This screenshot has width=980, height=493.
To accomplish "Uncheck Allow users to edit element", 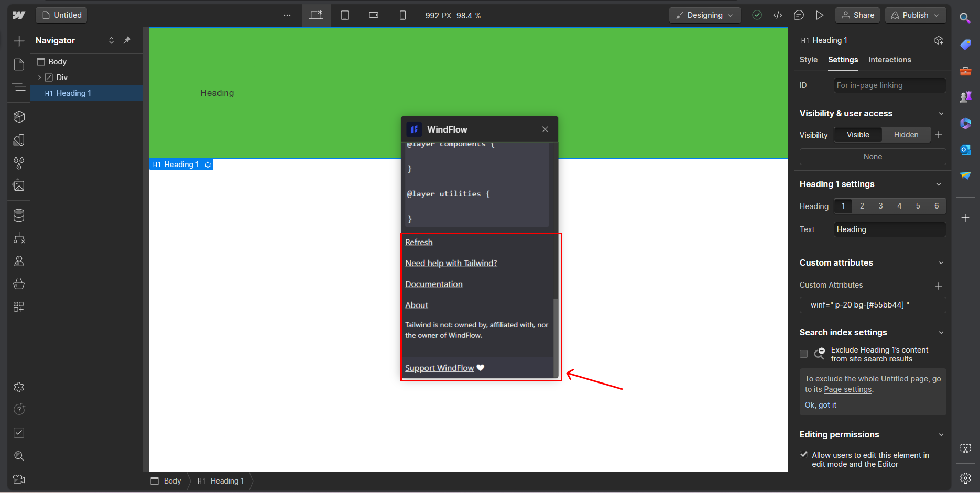I will point(803,455).
